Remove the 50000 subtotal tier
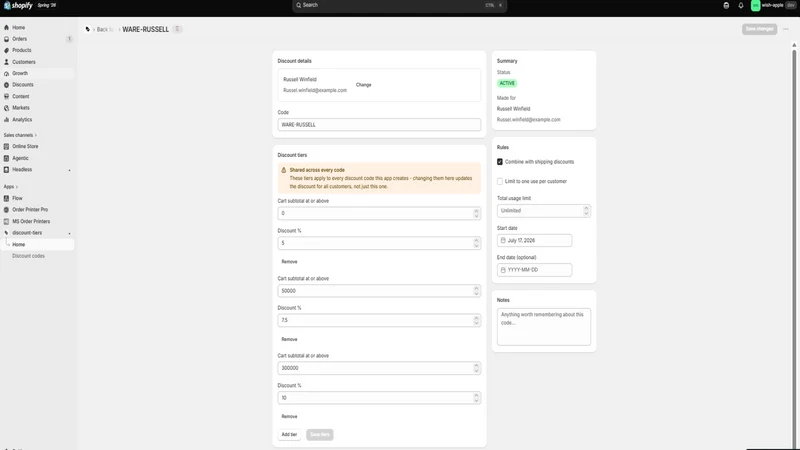Image resolution: width=800 pixels, height=450 pixels. tap(289, 339)
